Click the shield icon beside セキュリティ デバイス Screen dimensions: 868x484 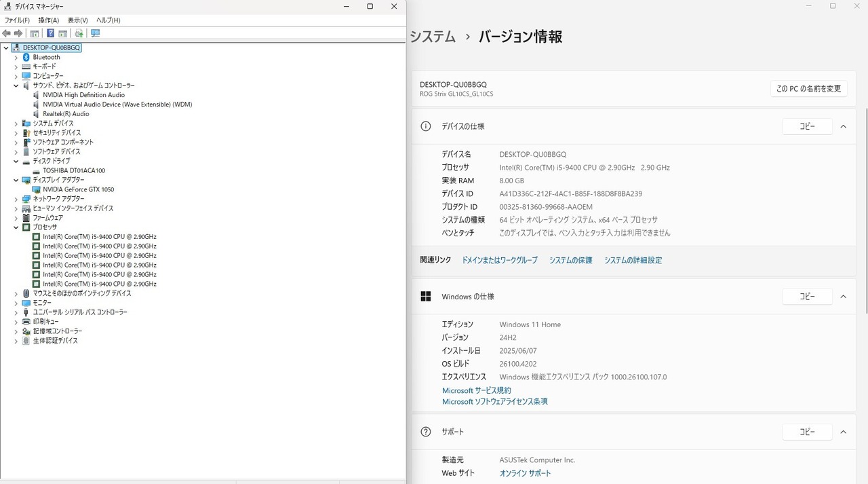[x=26, y=133]
